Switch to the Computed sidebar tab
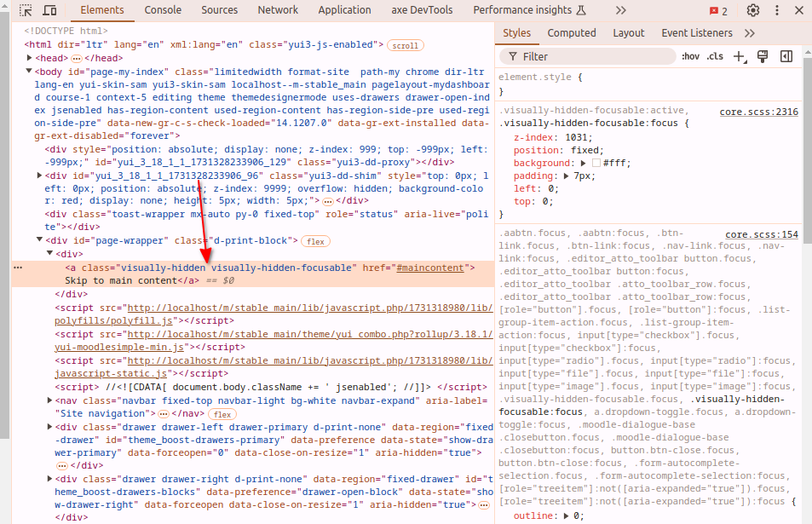 coord(572,33)
